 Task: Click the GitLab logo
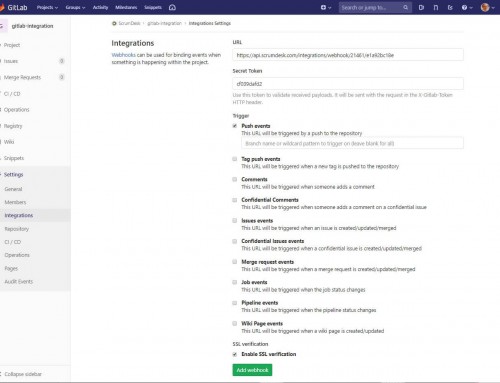click(13, 7)
